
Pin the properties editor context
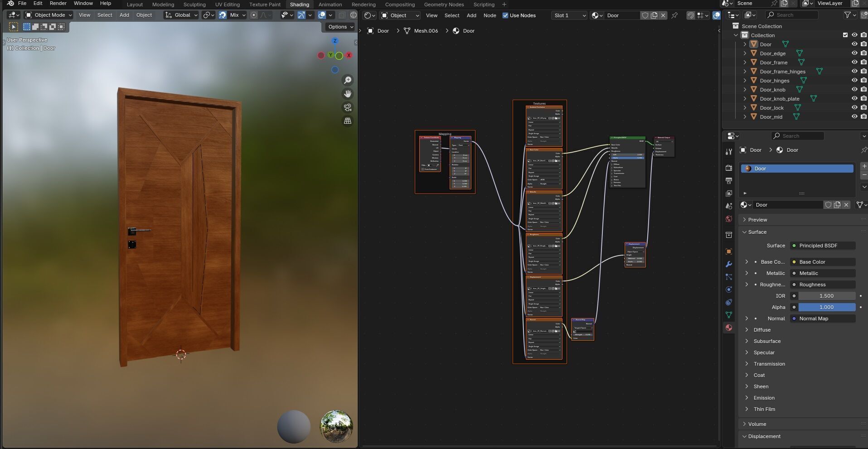[x=863, y=150]
